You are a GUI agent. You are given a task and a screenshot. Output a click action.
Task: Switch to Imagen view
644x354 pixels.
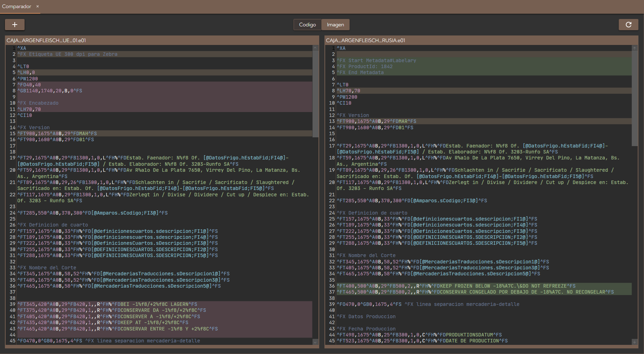[x=335, y=25]
